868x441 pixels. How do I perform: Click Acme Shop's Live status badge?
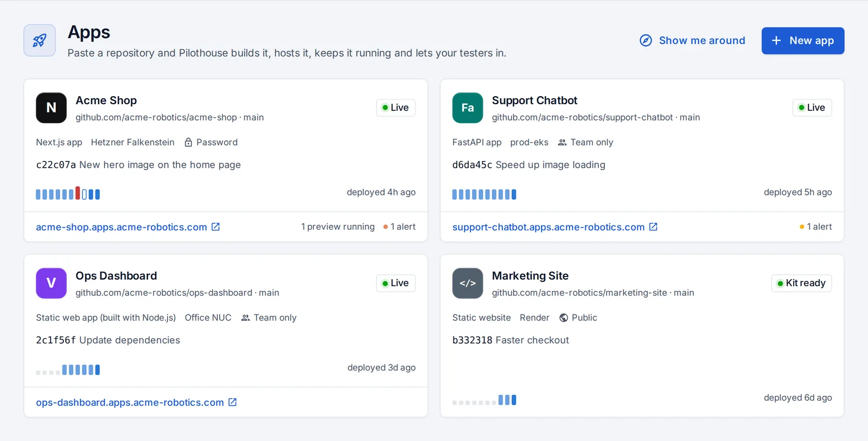click(x=396, y=108)
